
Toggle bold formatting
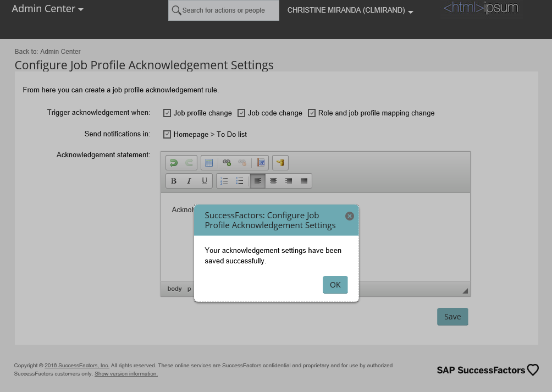click(174, 181)
